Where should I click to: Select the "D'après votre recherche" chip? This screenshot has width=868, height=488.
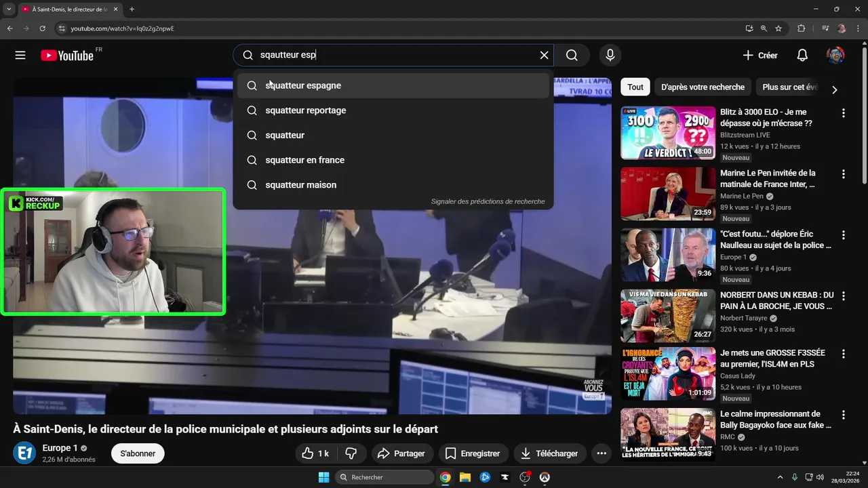coord(703,87)
